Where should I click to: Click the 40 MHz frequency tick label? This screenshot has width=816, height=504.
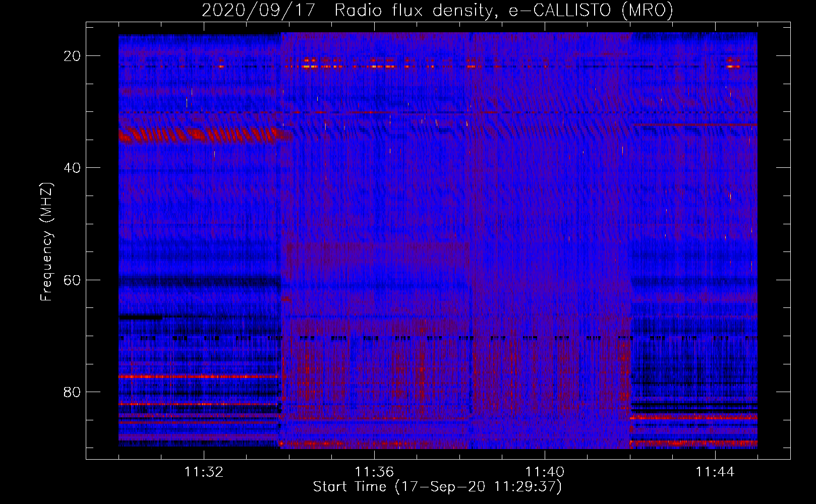click(x=72, y=168)
